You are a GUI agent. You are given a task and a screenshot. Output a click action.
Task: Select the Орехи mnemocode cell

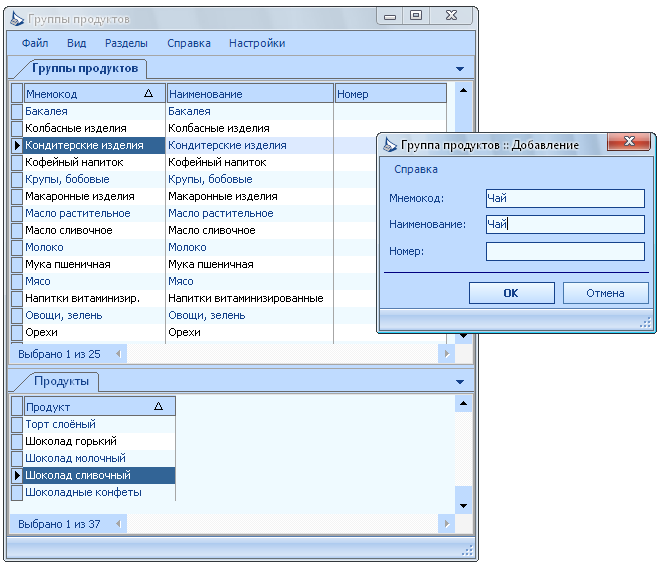[x=94, y=332]
